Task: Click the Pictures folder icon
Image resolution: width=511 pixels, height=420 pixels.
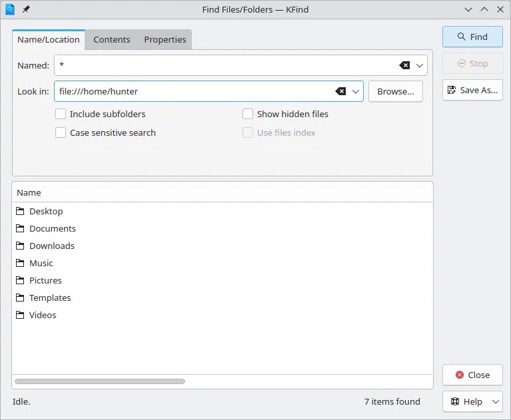Action: (20, 280)
